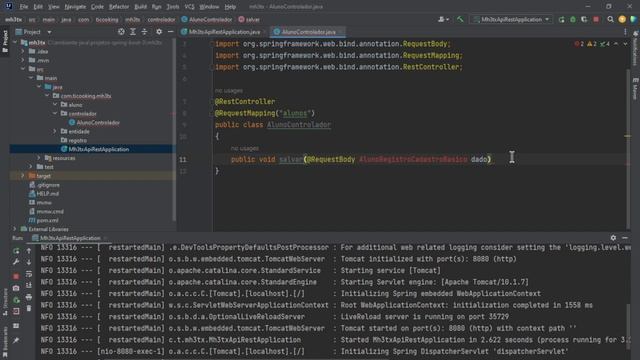Open Run panel settings gear

click(x=613, y=238)
